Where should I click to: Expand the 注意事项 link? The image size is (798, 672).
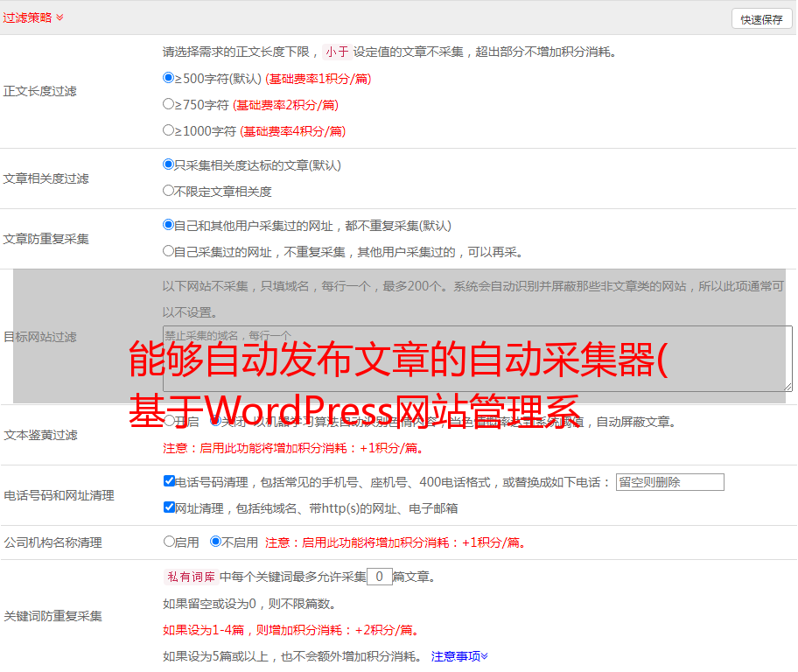tap(458, 655)
